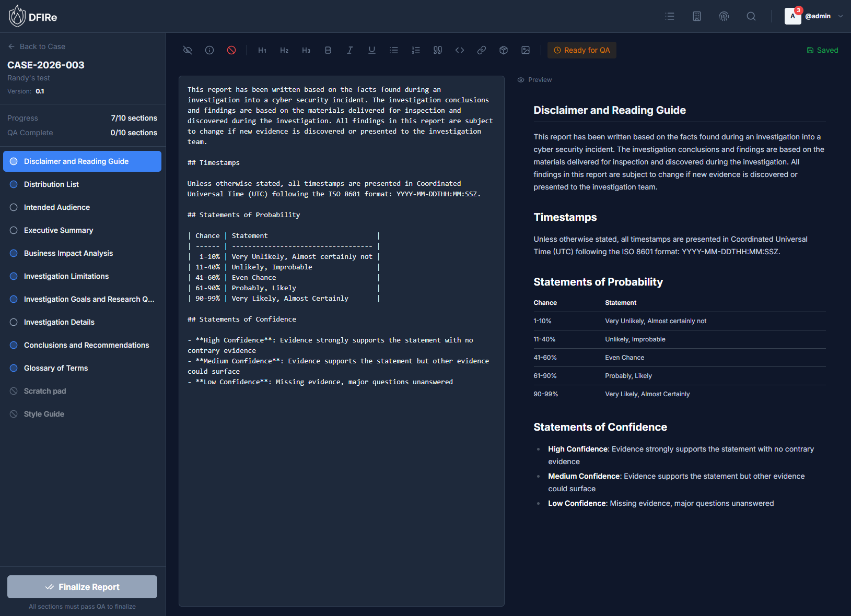Insert an image with the image toolbar icon
Image resolution: width=851 pixels, height=616 pixels.
[x=525, y=50]
